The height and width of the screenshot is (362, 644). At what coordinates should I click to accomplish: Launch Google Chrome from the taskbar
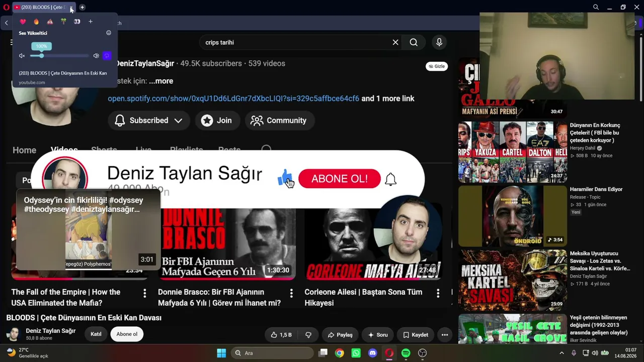(340, 353)
